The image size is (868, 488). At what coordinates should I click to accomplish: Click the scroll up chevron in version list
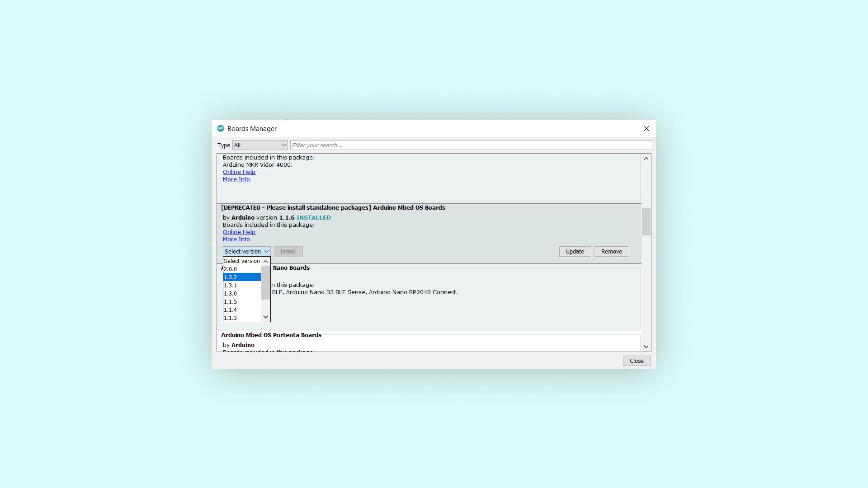coord(266,261)
